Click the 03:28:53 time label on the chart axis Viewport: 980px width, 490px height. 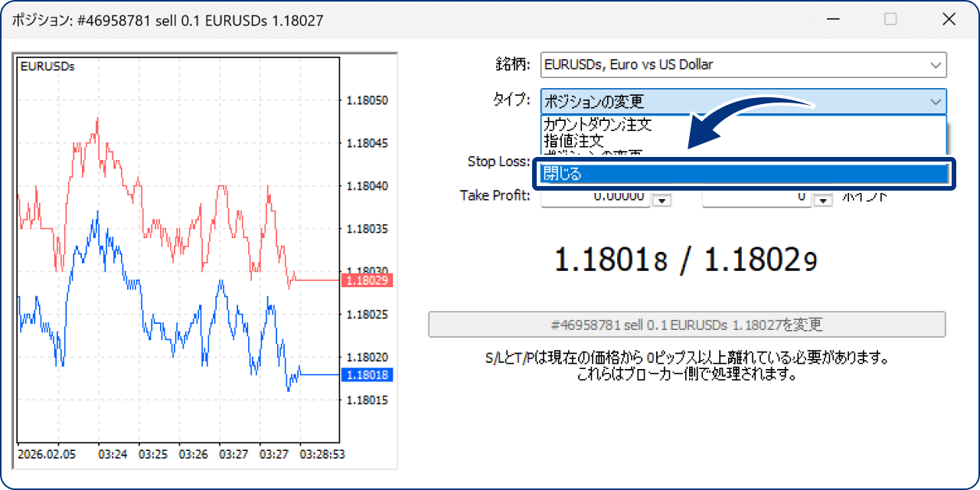[322, 454]
